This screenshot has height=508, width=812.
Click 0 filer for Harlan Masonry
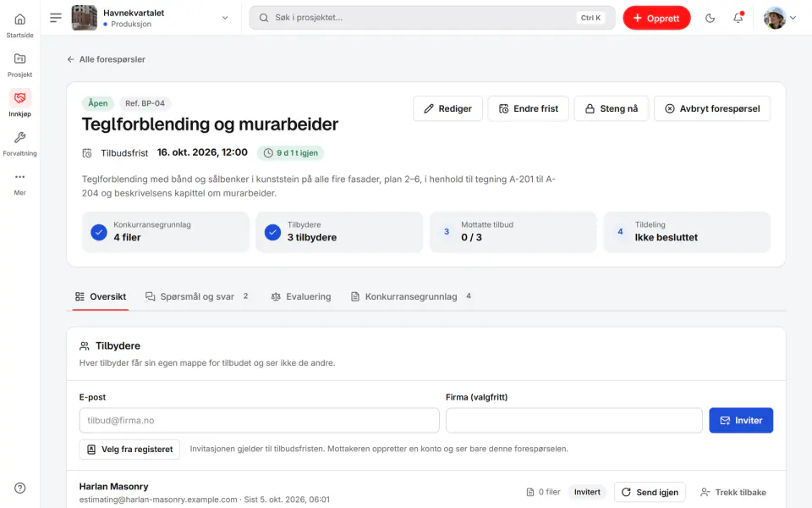coord(543,492)
